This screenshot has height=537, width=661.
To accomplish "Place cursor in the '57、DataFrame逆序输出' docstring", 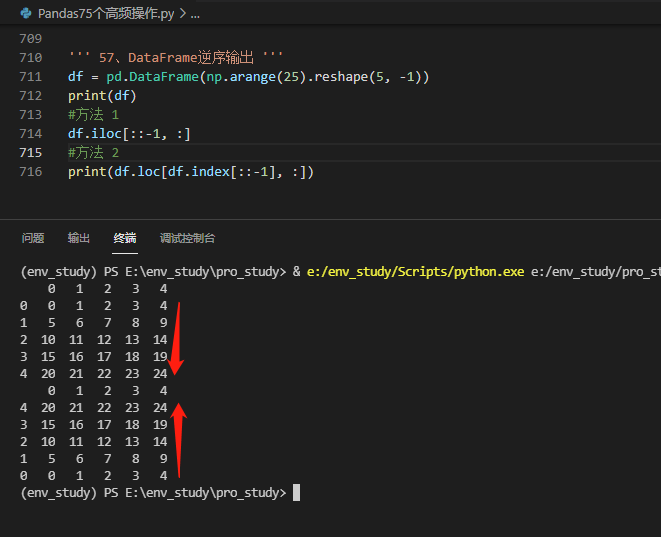I will click(x=176, y=57).
